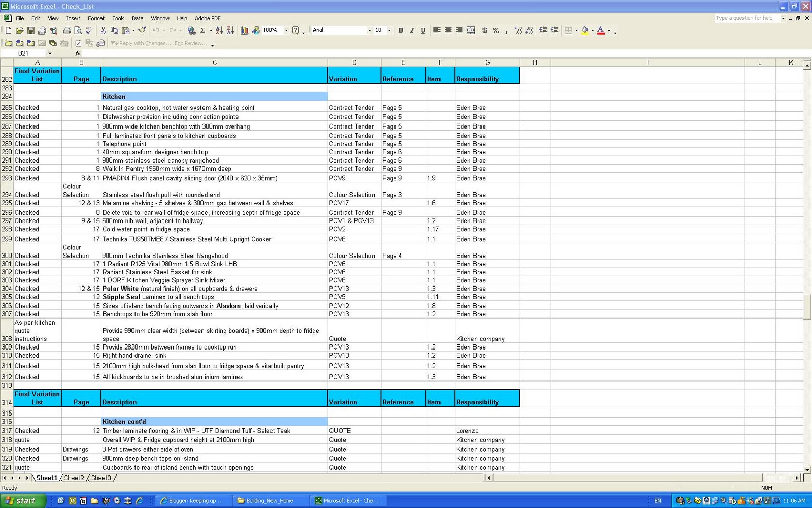Image resolution: width=812 pixels, height=508 pixels.
Task: Toggle underline formatting
Action: [x=423, y=30]
